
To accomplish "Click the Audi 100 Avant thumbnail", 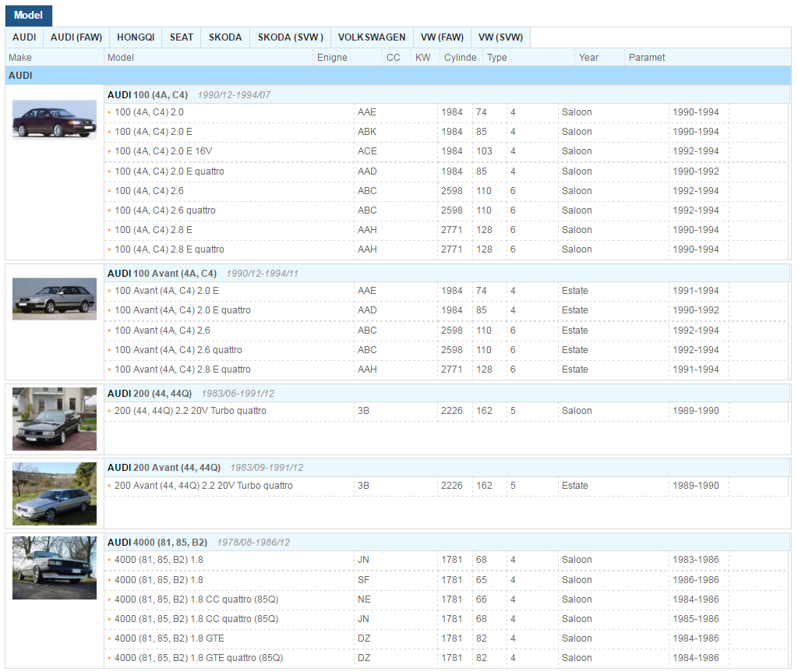I will pyautogui.click(x=55, y=299).
